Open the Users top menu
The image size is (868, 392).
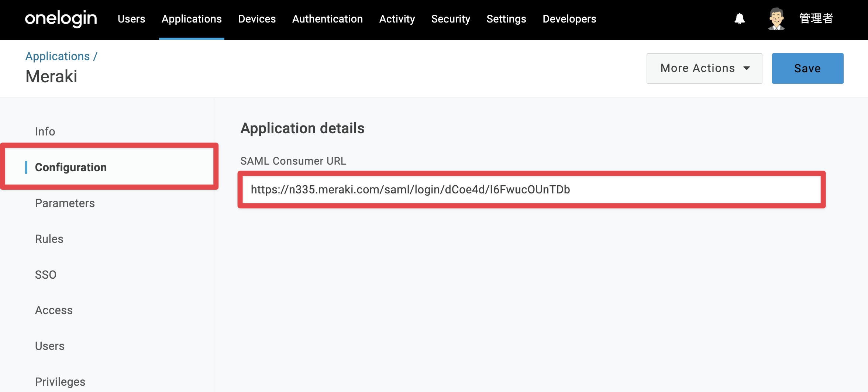(x=131, y=19)
